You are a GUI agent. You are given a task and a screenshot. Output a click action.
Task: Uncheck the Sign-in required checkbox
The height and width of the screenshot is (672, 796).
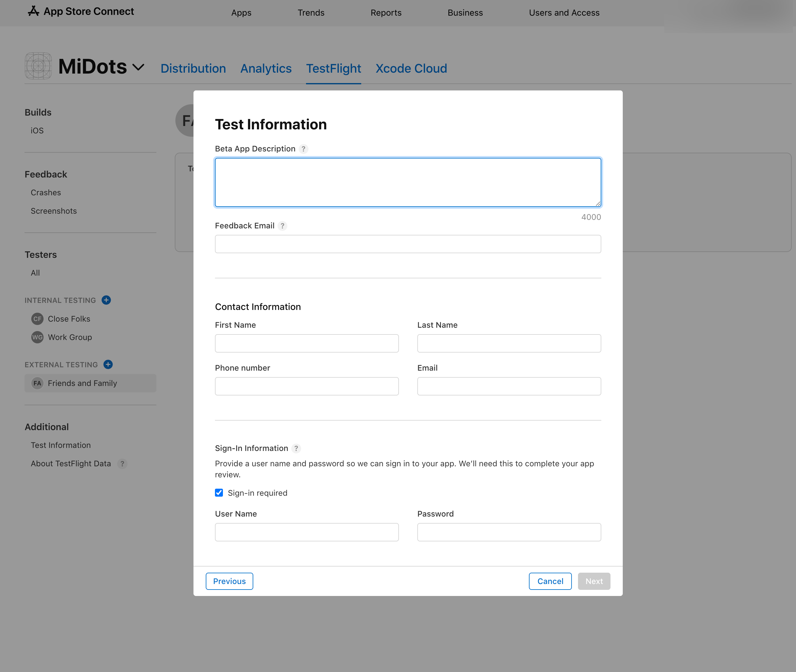point(219,493)
